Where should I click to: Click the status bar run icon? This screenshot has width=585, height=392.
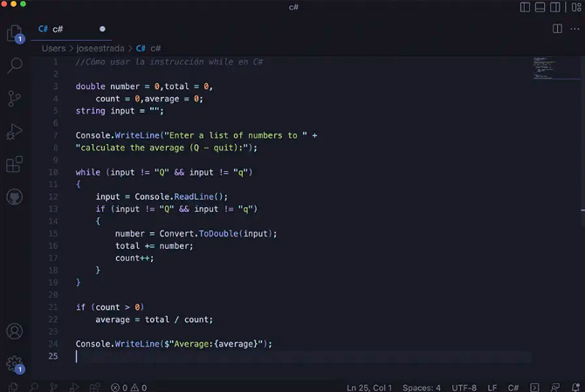(x=74, y=388)
